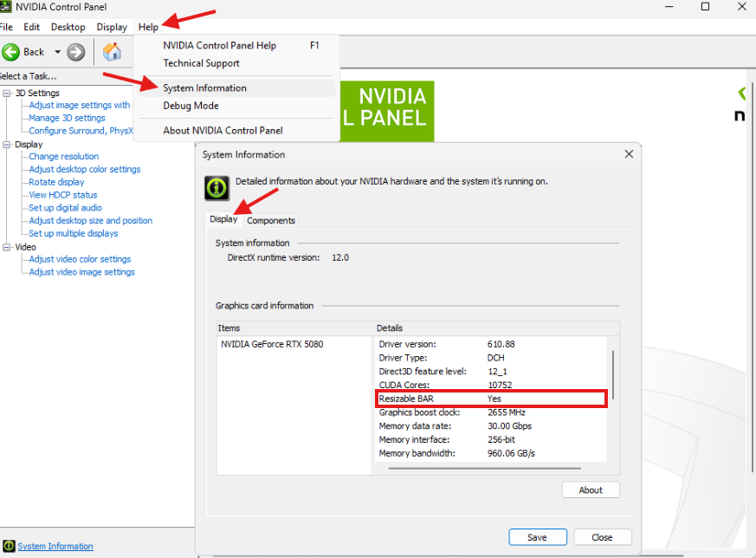Open the Edit menu
The width and height of the screenshot is (756, 558).
tap(31, 27)
